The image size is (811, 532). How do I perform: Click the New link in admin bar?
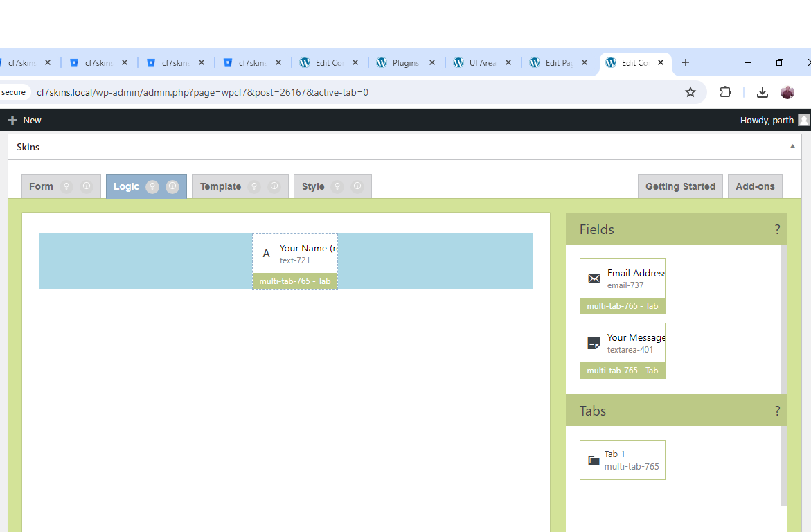click(25, 120)
